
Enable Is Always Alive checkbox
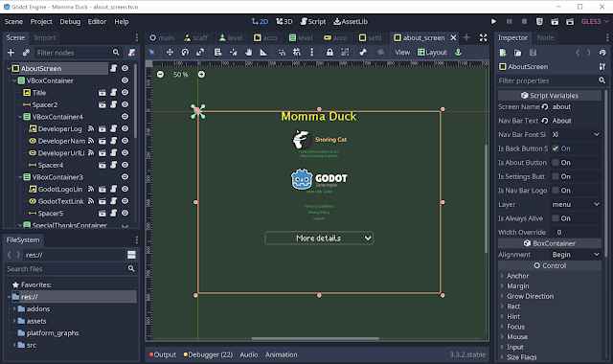556,218
